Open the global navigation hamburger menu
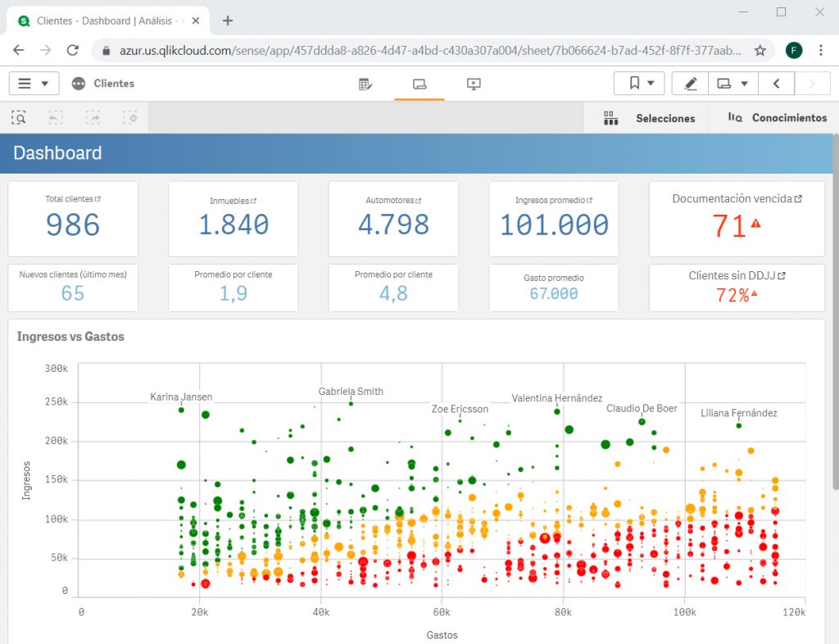Image resolution: width=839 pixels, height=644 pixels. pos(25,83)
